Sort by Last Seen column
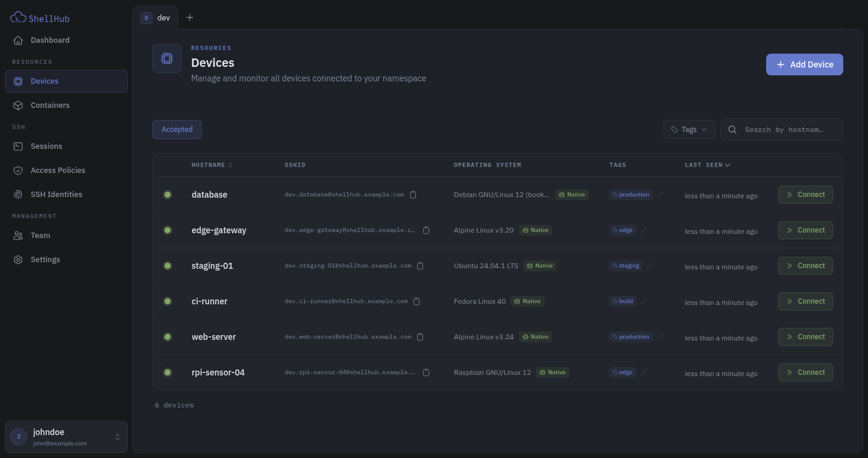Image resolution: width=868 pixels, height=458 pixels. 708,165
